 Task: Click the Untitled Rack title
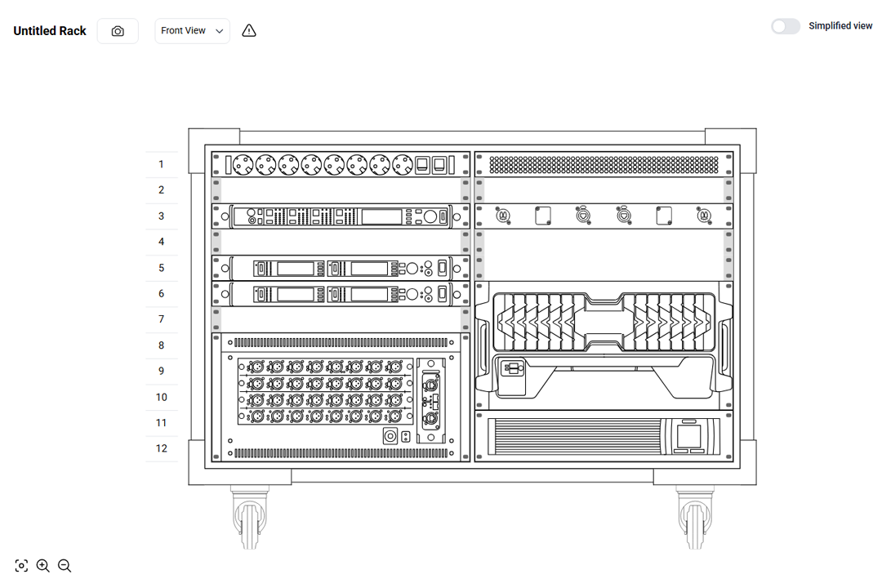click(50, 31)
